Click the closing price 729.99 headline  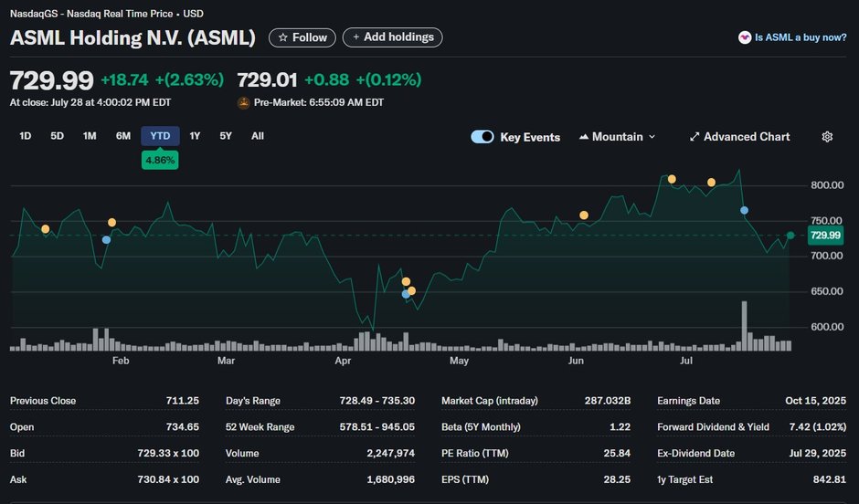point(52,80)
